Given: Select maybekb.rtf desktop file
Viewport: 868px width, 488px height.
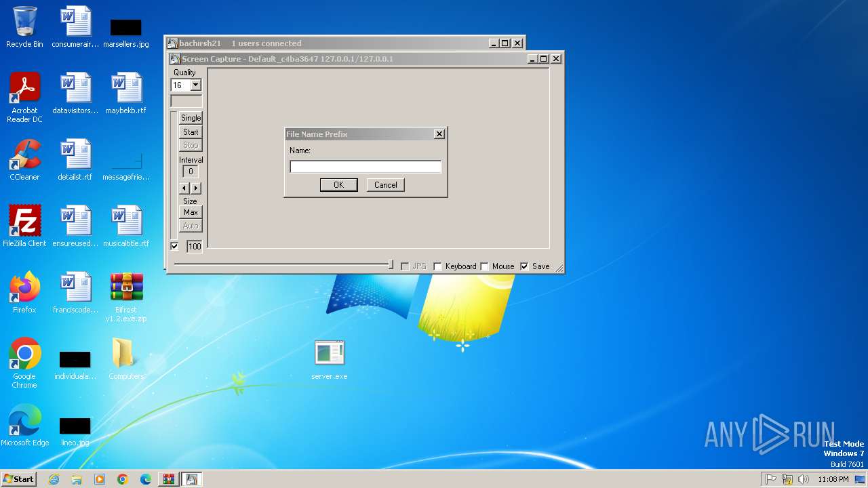Looking at the screenshot, I should (126, 94).
